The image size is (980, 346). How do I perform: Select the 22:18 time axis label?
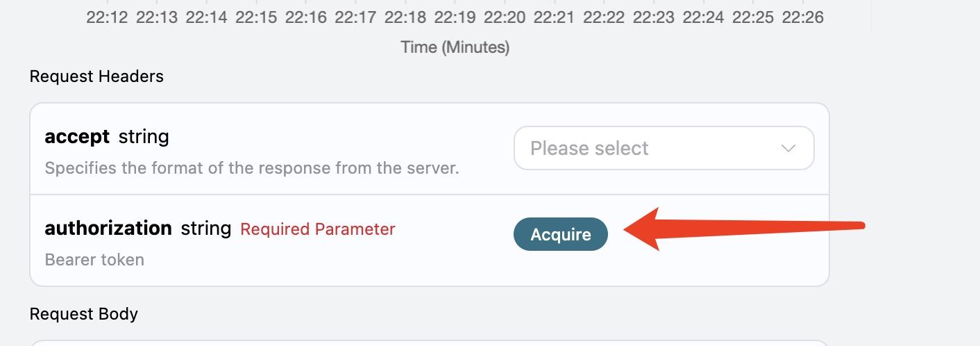(405, 17)
